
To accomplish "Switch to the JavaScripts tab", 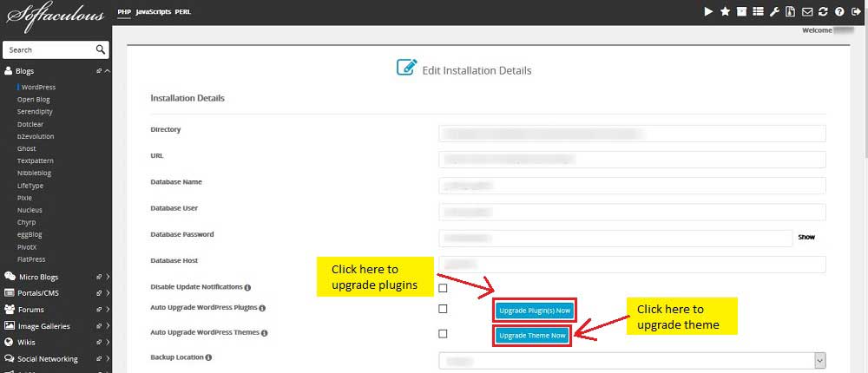I will tap(154, 11).
